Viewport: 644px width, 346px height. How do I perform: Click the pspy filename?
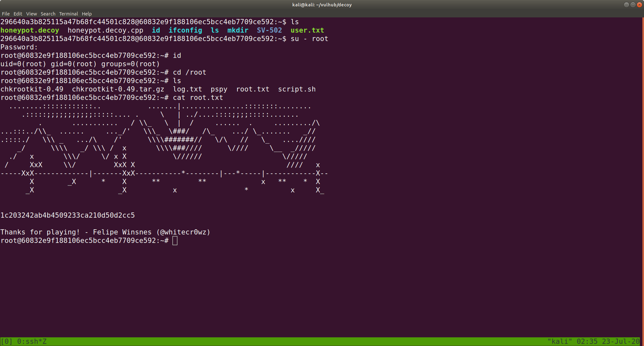(219, 89)
